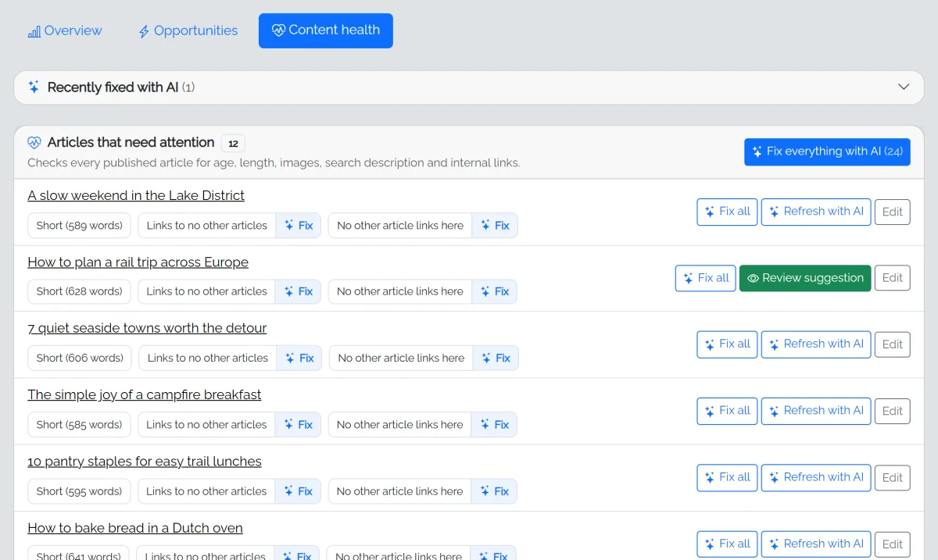Refresh with AI the Dutch oven article
This screenshot has width=938, height=560.
pos(816,544)
